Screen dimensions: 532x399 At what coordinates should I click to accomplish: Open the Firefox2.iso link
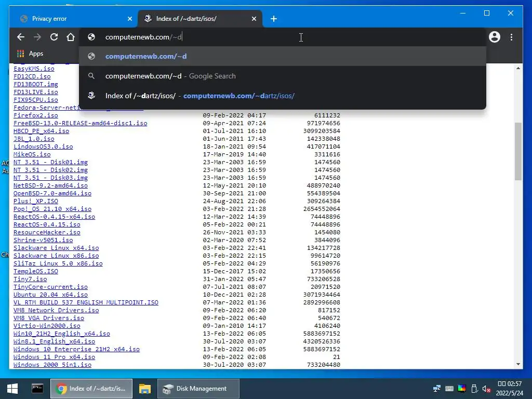coord(36,115)
